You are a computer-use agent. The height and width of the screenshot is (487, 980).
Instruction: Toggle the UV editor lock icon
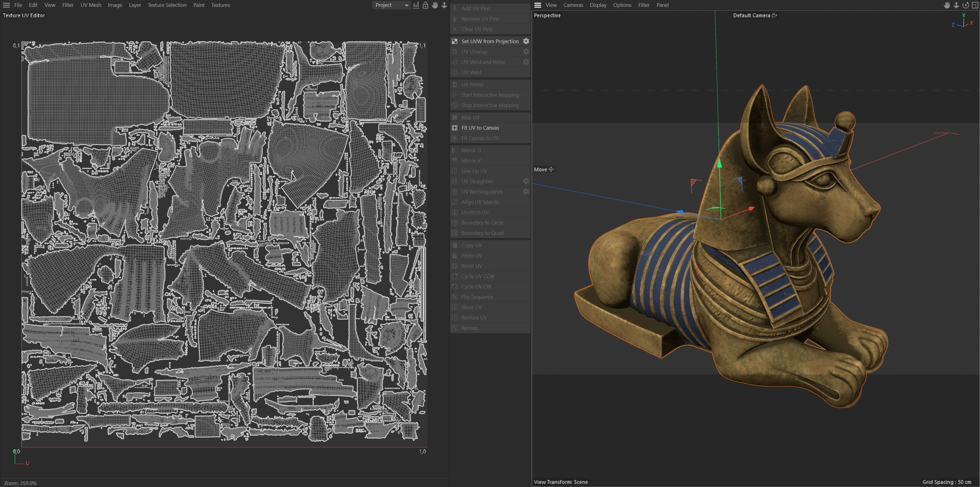click(x=425, y=5)
